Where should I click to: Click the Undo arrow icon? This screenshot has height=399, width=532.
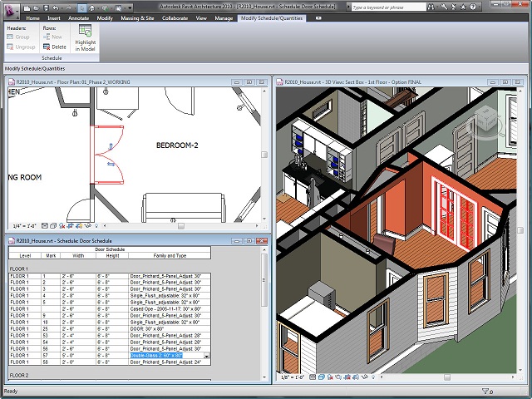[56, 8]
